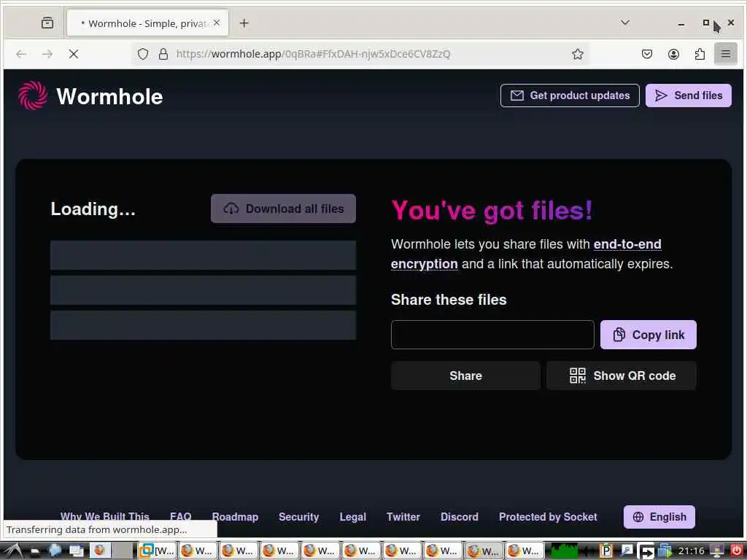Screen dimensions: 747x560
Task: Click the Wormhole title text in header
Action: [109, 97]
